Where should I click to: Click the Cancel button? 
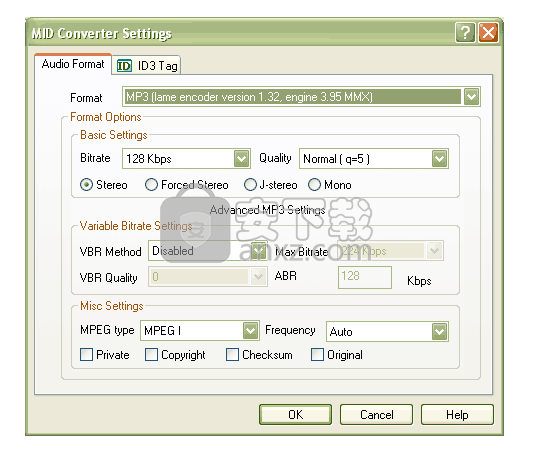376,415
